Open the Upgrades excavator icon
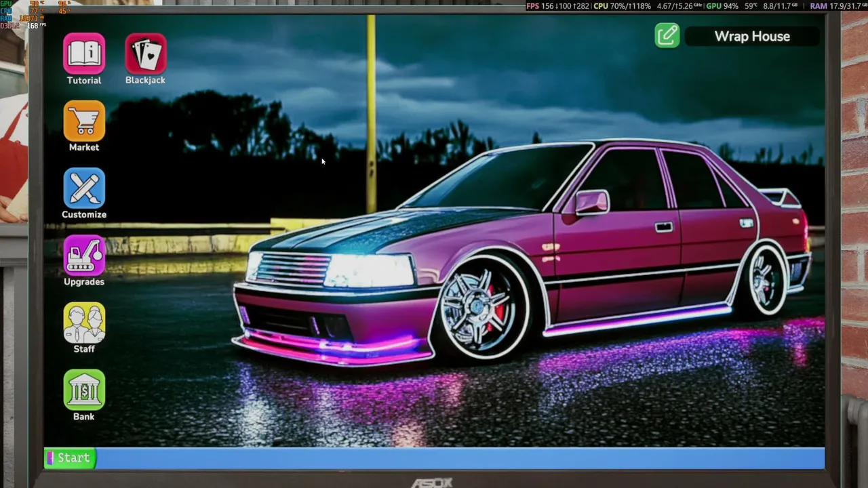This screenshot has width=868, height=488. (84, 256)
